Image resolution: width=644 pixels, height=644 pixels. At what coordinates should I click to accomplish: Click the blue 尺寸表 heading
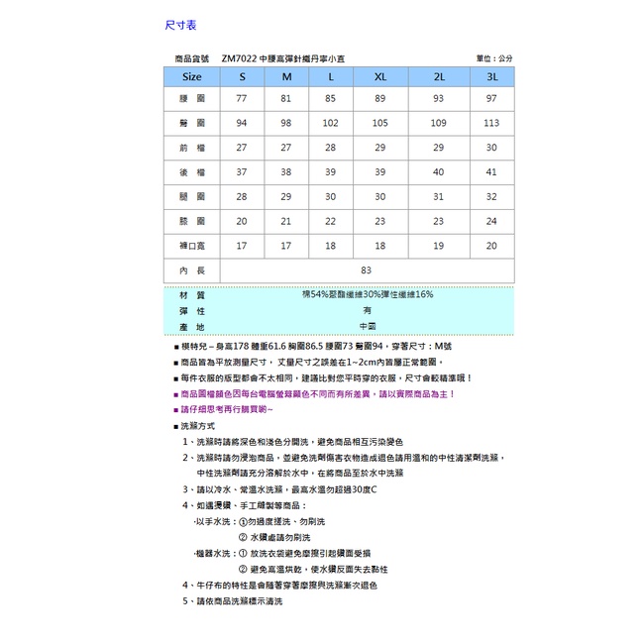180,25
